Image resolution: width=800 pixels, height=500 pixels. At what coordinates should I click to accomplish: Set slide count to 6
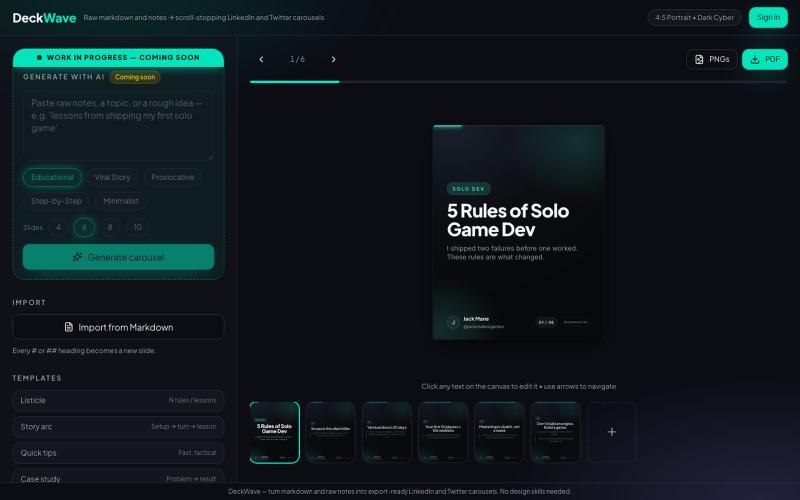(84, 227)
